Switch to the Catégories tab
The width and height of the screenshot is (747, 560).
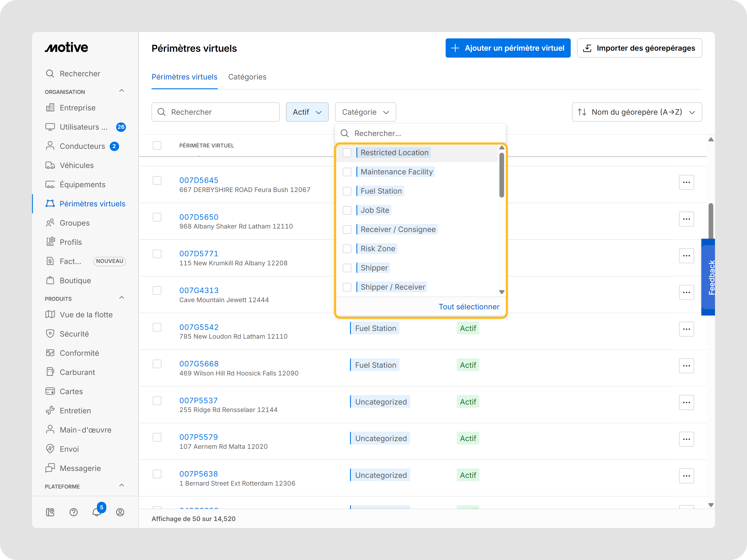[x=247, y=77]
